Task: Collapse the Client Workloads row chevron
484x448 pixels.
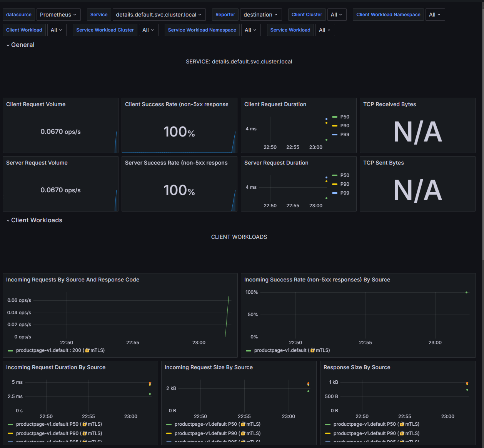Action: coord(8,221)
